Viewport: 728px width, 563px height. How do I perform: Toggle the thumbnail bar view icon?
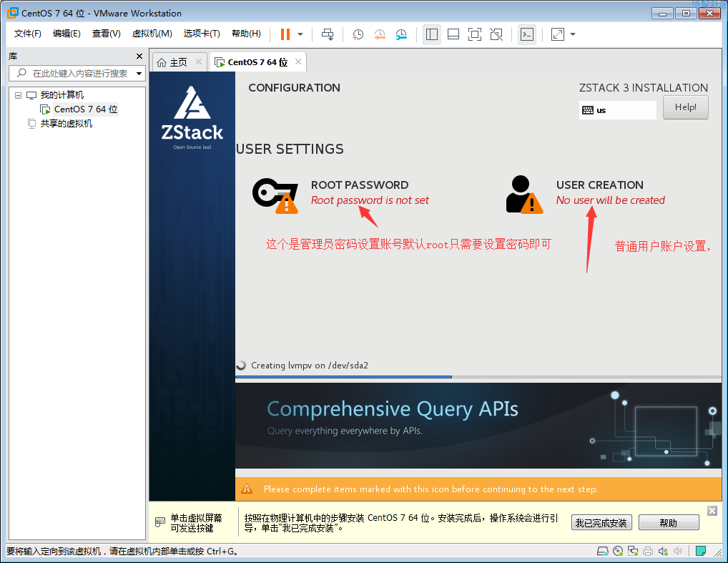point(453,34)
